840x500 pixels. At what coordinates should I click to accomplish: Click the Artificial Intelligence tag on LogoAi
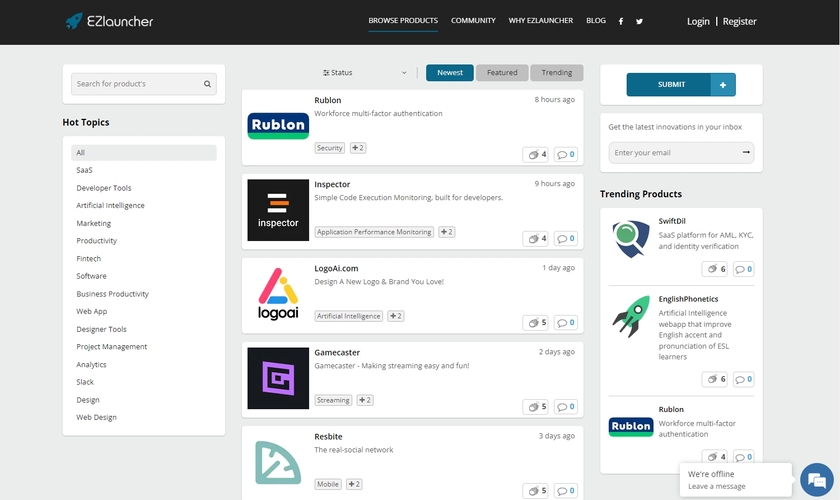(x=349, y=316)
